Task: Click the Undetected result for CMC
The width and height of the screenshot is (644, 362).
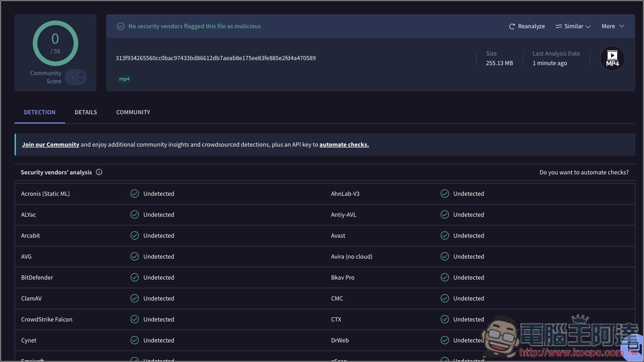Action: point(469,298)
